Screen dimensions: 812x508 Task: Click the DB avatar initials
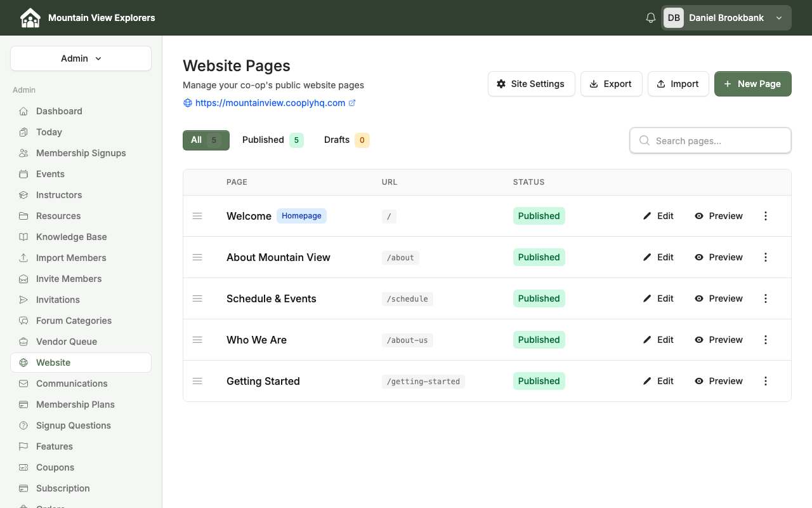pos(674,18)
